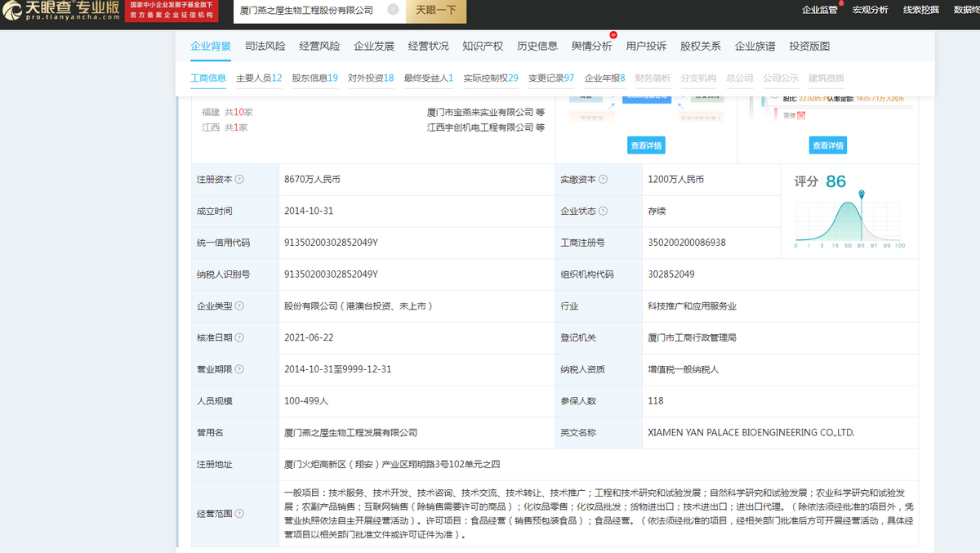Select registration authority 厦门市工商行政管理局
Screen dimensions: 980x553
(692, 337)
